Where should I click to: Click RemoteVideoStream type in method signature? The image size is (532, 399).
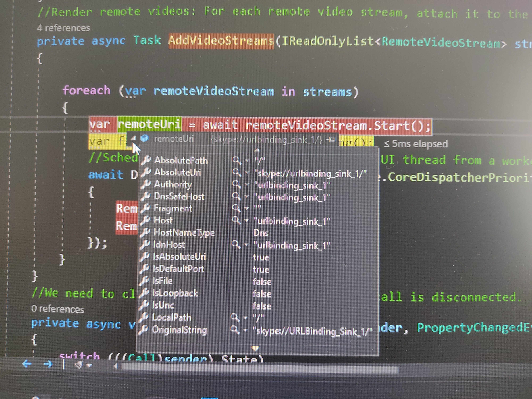click(441, 42)
